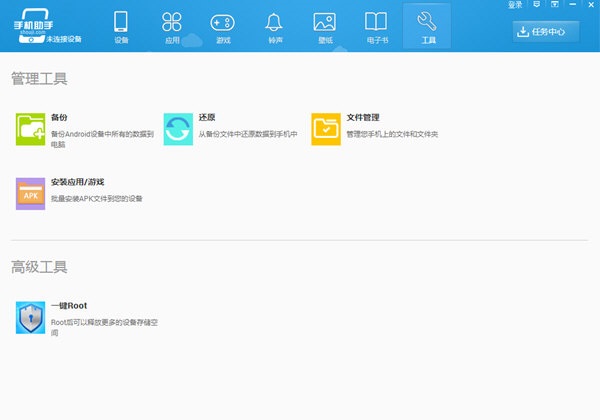This screenshot has width=600, height=420.
Task: Open the yellow 文件管理 file manager icon
Action: point(326,129)
